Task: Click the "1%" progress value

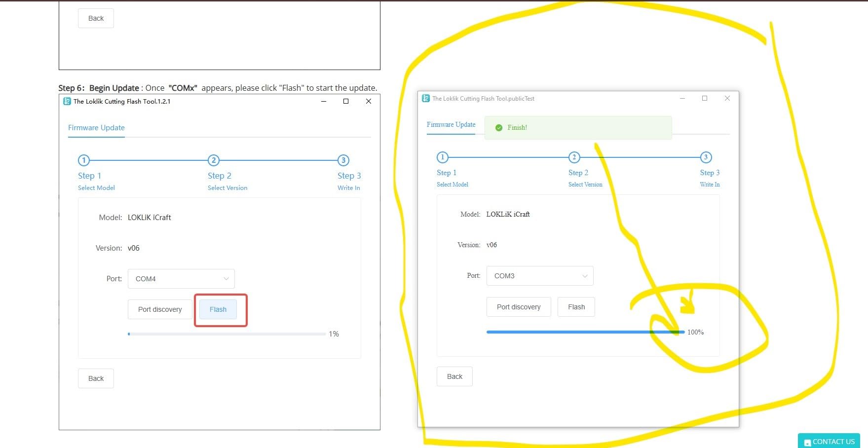Action: coord(334,334)
